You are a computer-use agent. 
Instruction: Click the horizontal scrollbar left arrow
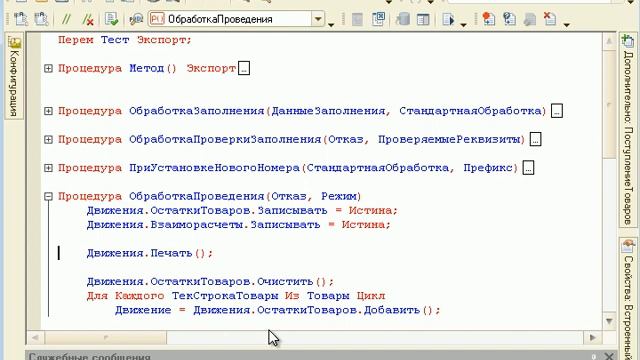(x=35, y=338)
